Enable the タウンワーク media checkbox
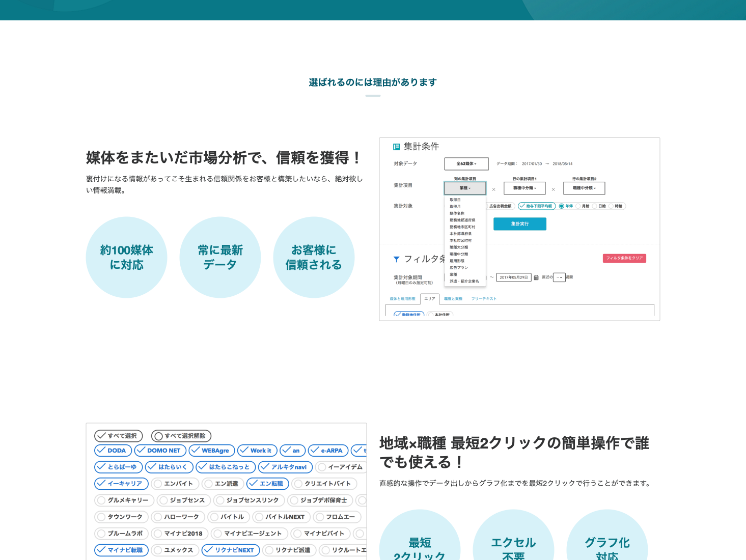Screen dimensions: 746x560 pyautogui.click(x=121, y=517)
